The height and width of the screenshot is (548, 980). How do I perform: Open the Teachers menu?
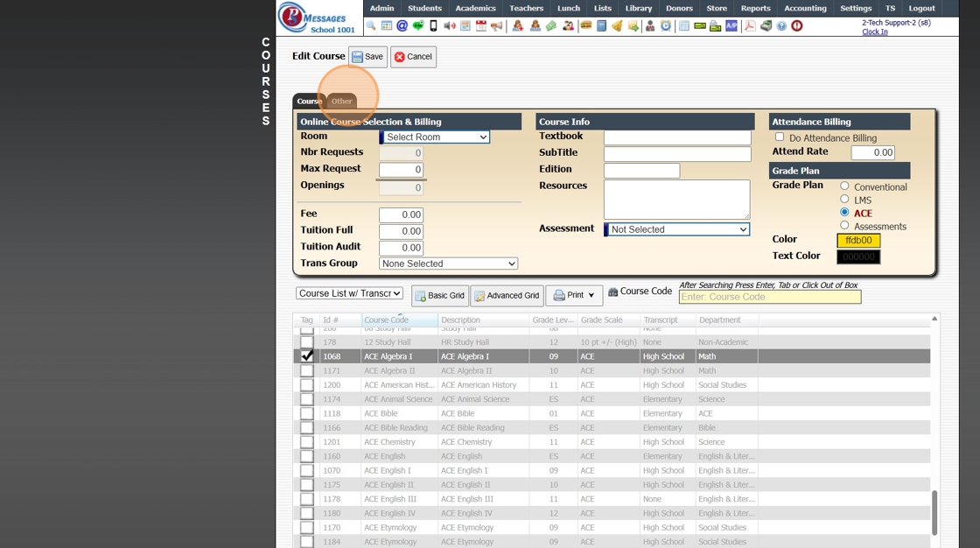pos(526,8)
